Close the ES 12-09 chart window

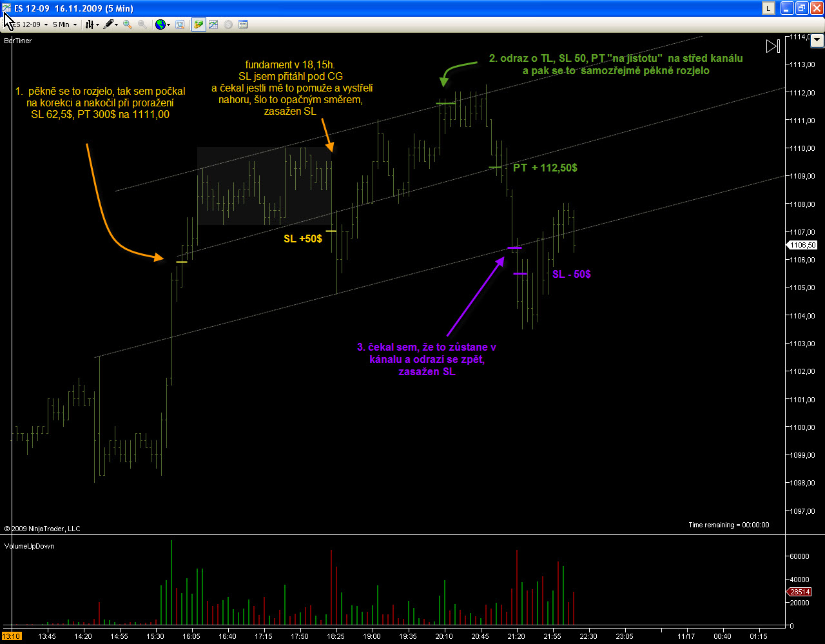point(816,8)
